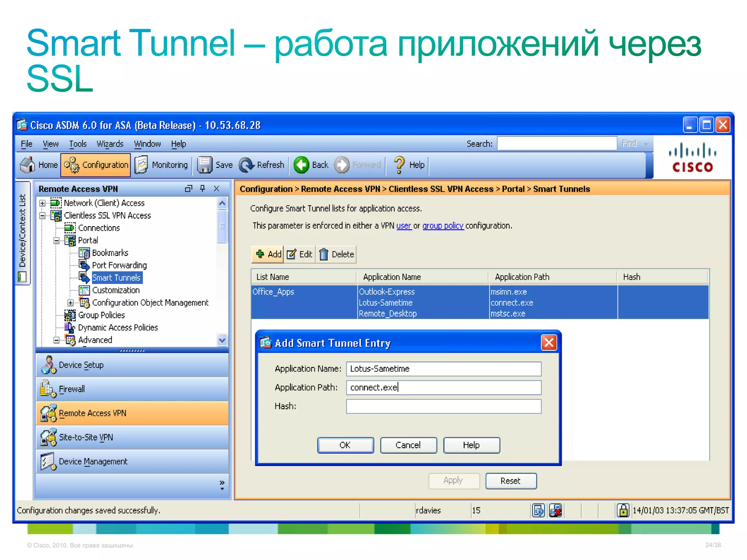The height and width of the screenshot is (560, 747).
Task: Click the Refresh toolbar icon
Action: click(247, 165)
